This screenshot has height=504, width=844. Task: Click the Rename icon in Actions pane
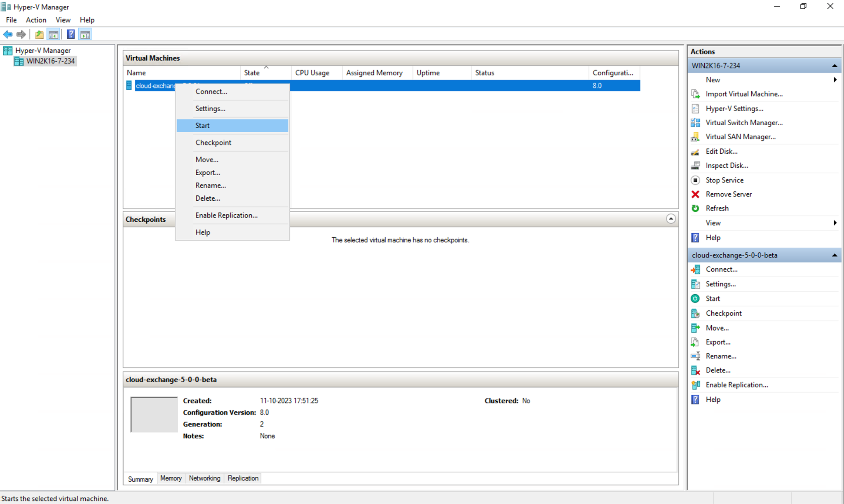(x=696, y=356)
